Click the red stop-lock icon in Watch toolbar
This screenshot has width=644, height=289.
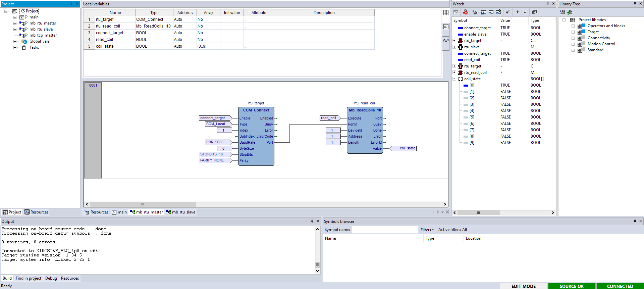(465, 12)
